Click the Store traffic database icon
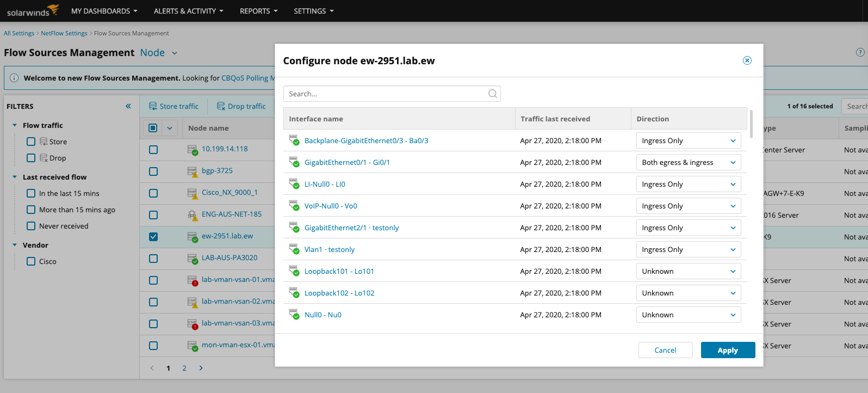Image resolution: width=868 pixels, height=393 pixels. 153,106
